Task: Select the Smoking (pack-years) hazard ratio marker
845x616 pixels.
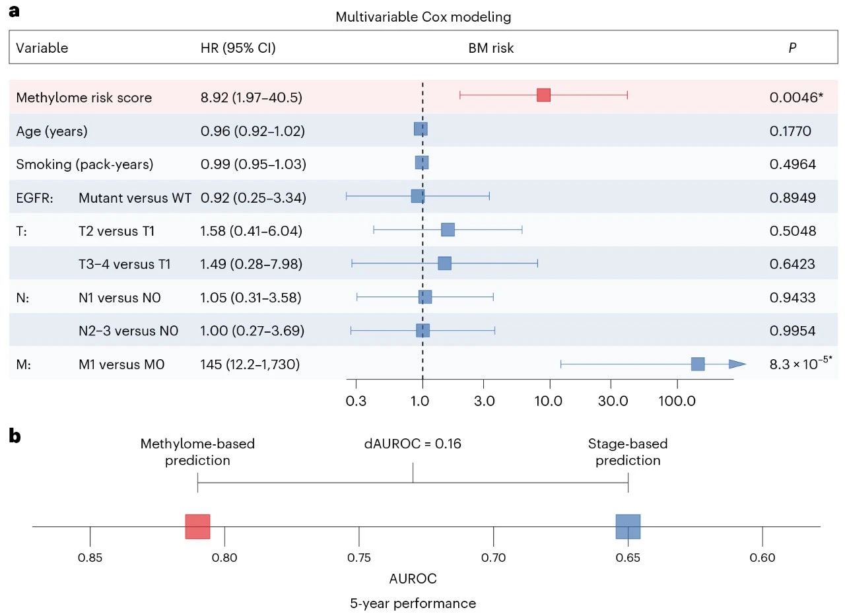Action: [422, 162]
